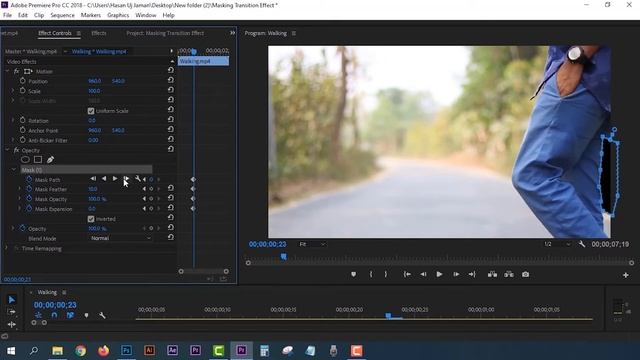Click the Lift button in Program monitor

[x=492, y=275]
